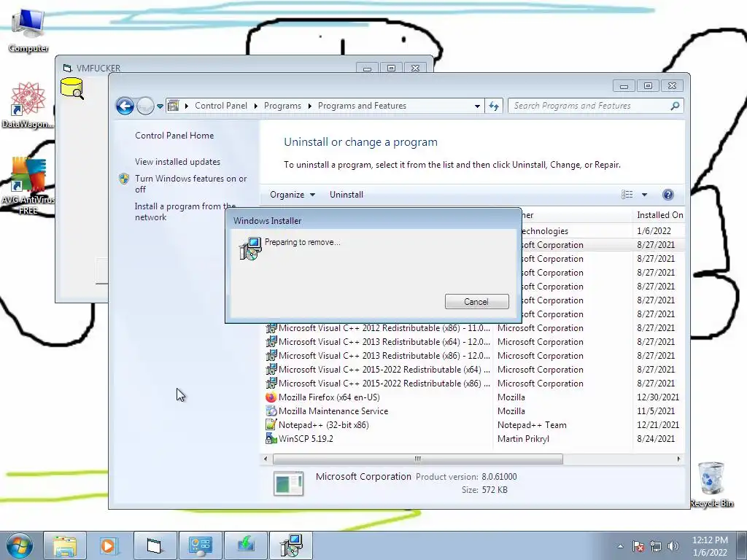The height and width of the screenshot is (560, 747).
Task: Expand the arrow after Control Panel breadcrumb
Action: pyautogui.click(x=256, y=106)
